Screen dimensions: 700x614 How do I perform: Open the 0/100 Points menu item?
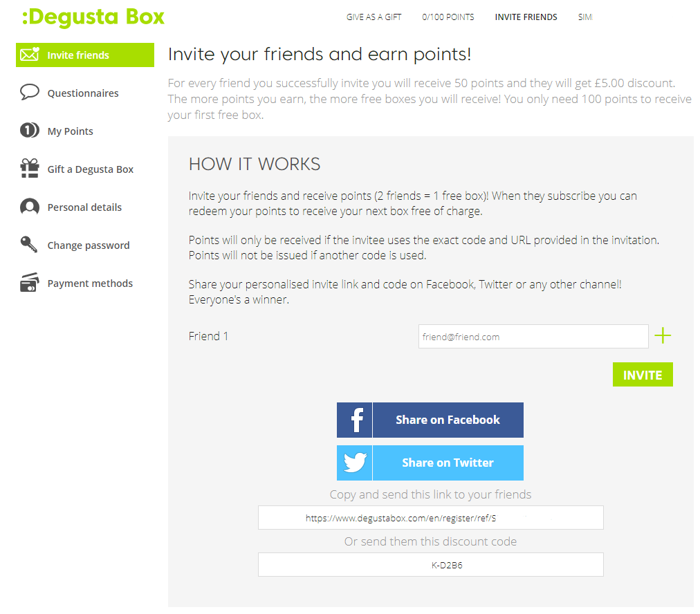448,17
